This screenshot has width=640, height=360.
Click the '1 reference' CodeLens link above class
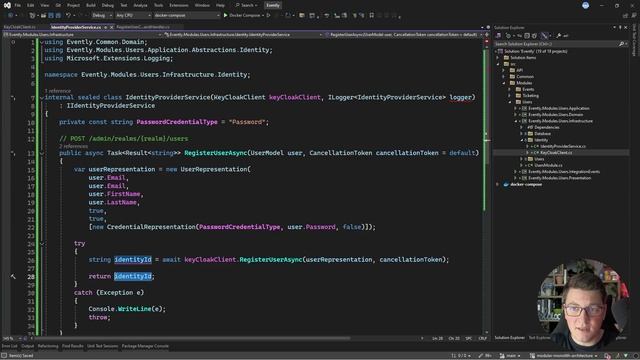point(58,91)
